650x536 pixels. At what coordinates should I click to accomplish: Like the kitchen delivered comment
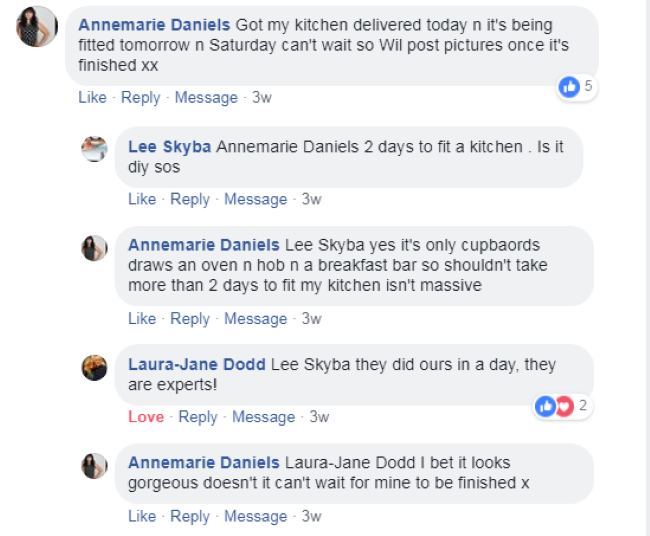click(92, 97)
